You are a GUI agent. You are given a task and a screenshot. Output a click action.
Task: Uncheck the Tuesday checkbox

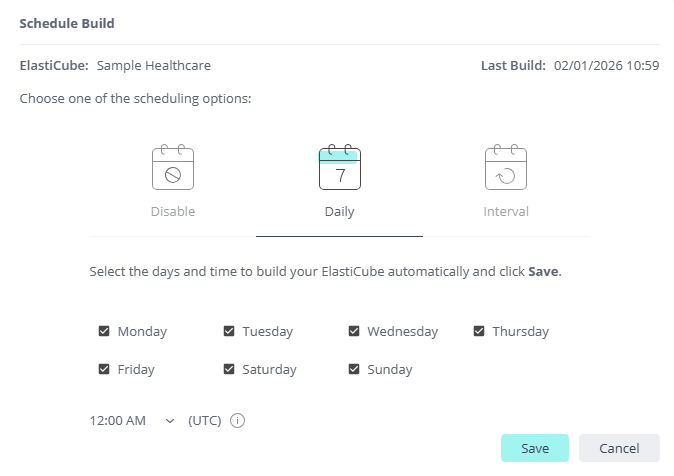pyautogui.click(x=229, y=331)
